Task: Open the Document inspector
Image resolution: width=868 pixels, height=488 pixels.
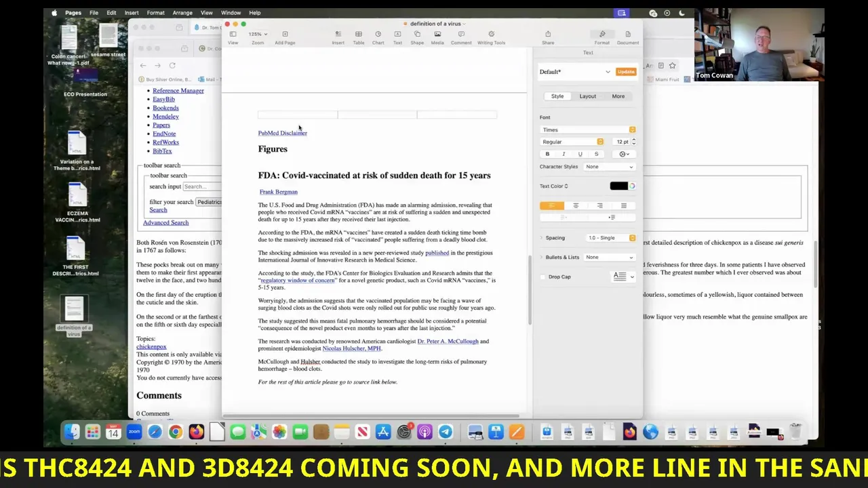Action: coord(628,37)
